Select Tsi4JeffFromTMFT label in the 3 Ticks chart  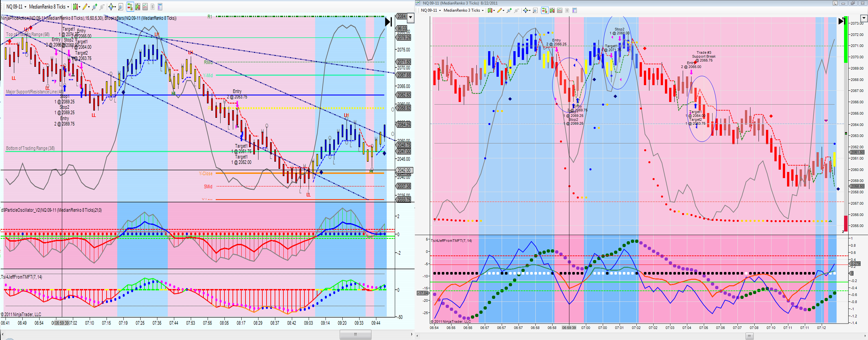pos(451,241)
